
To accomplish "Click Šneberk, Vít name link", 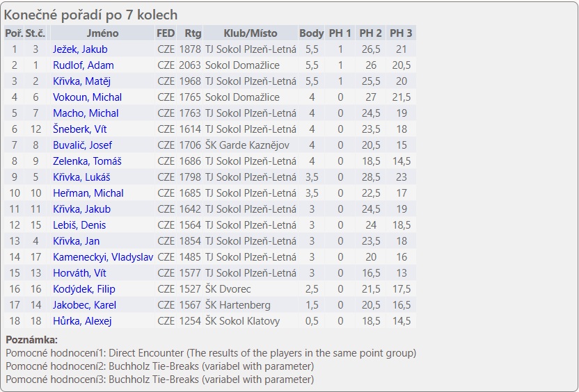I will click(80, 129).
